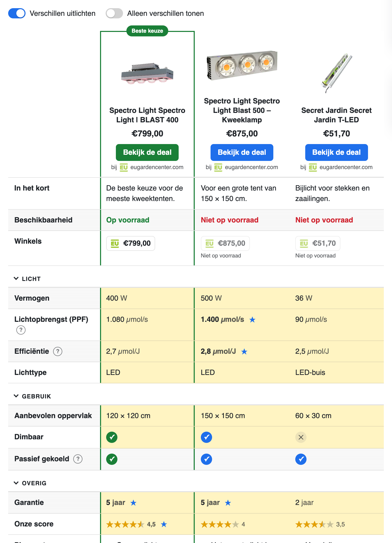
Task: Click EU shop logo under BLAST 400 deal
Action: click(124, 167)
